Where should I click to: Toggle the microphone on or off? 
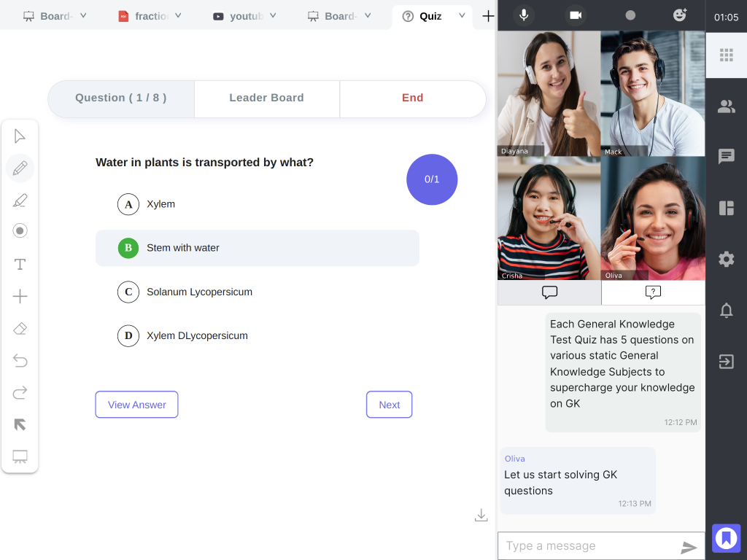coord(523,15)
